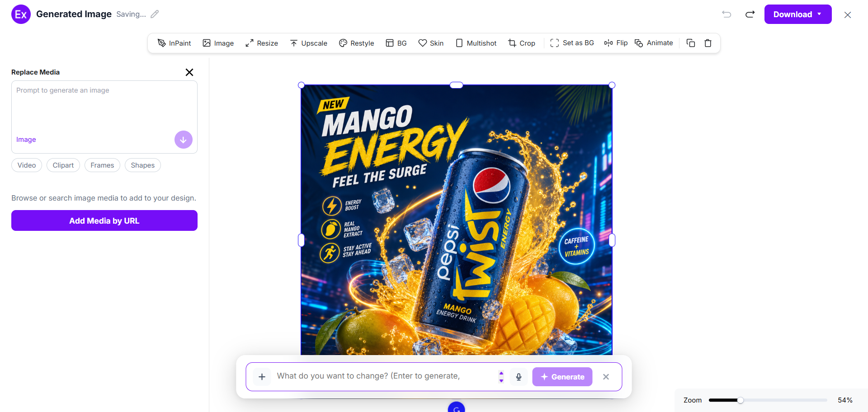This screenshot has height=412, width=868.
Task: Click the left-middle resize handle
Action: click(302, 240)
